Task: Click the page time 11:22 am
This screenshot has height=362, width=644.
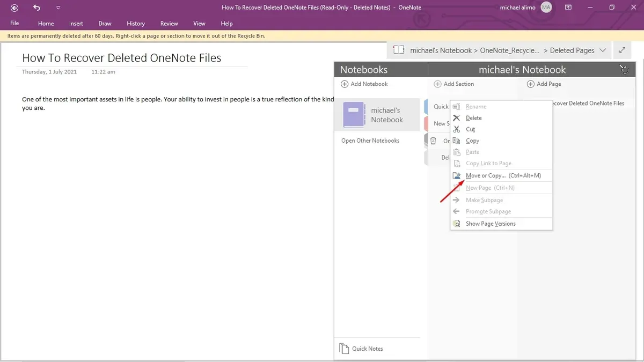Action: pos(103,71)
